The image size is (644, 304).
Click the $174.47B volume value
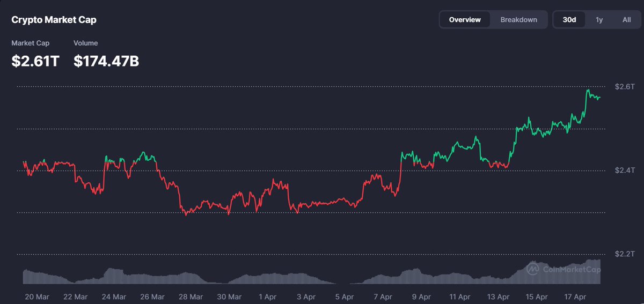106,61
